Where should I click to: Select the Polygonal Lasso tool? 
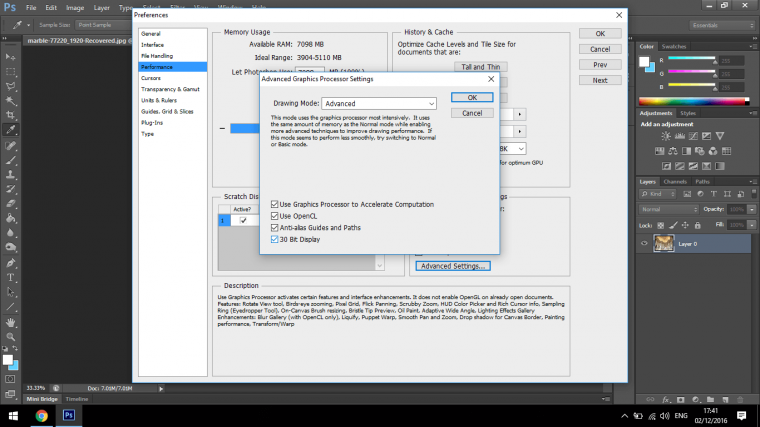tap(10, 86)
